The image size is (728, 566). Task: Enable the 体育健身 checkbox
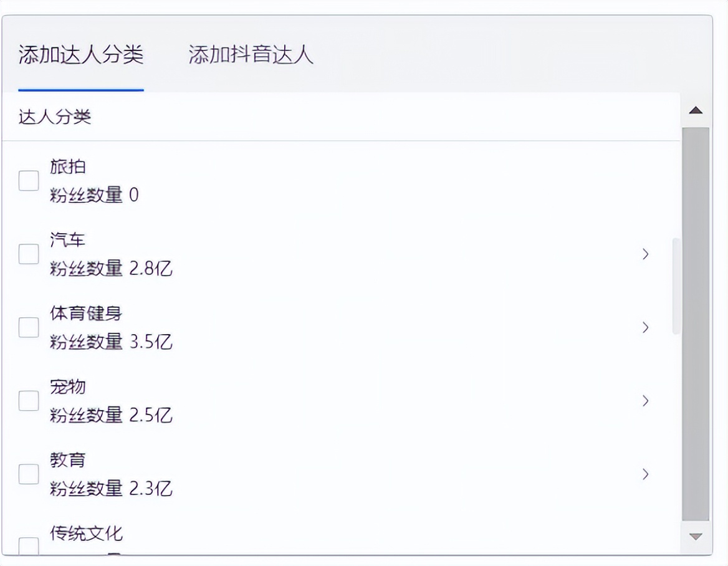pos(28,327)
